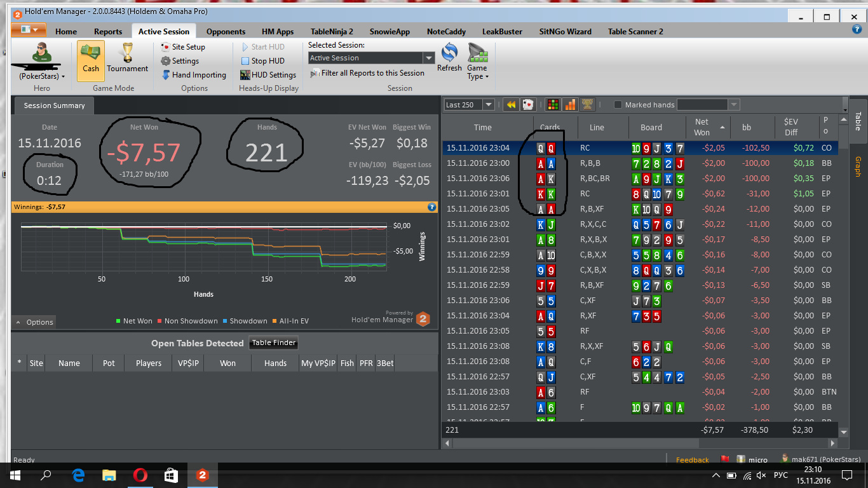Click Filter all Reports to this Session
The width and height of the screenshot is (868, 488).
pyautogui.click(x=367, y=73)
